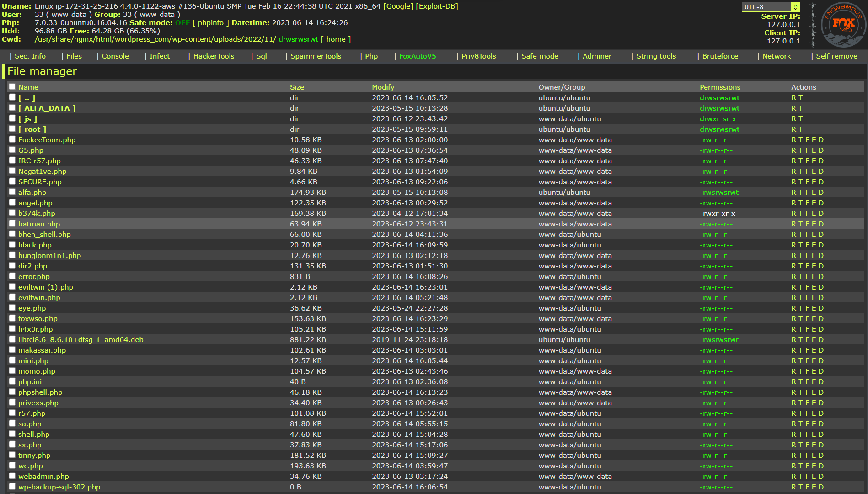Open the G5.php file
This screenshot has width=868, height=494.
point(31,150)
